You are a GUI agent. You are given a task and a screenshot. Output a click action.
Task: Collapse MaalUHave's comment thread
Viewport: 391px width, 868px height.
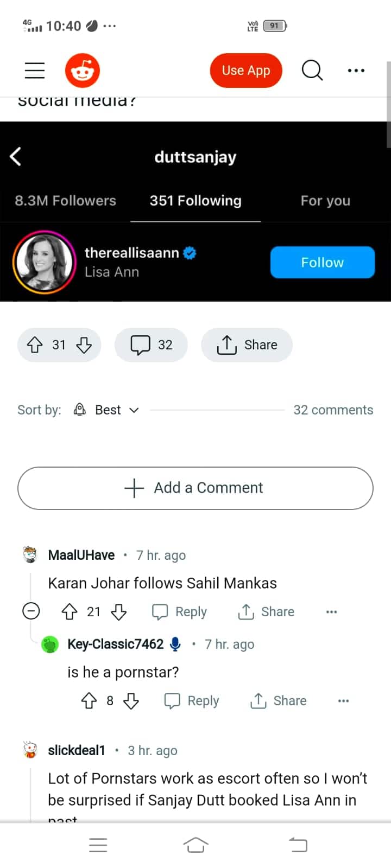click(31, 611)
